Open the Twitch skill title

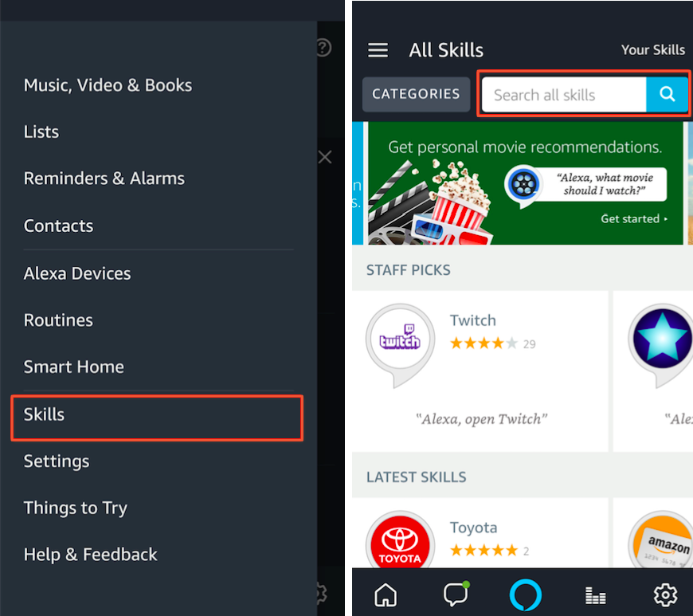[473, 320]
